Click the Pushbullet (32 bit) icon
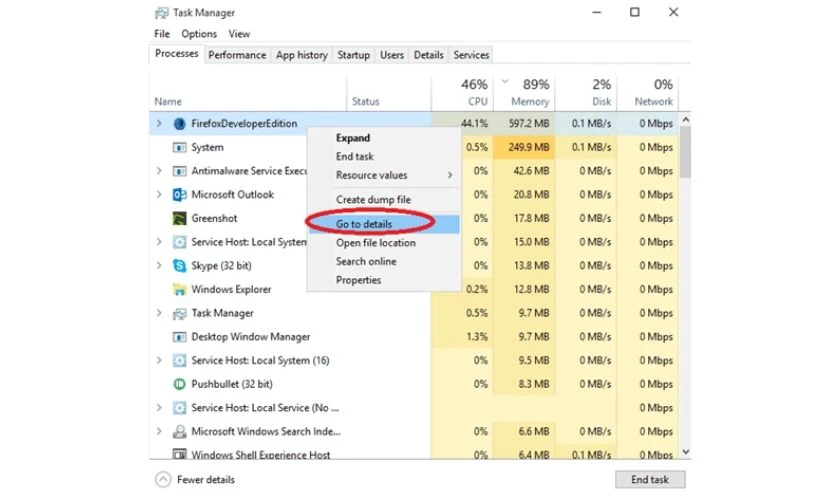This screenshot has height=500, width=840. (179, 384)
